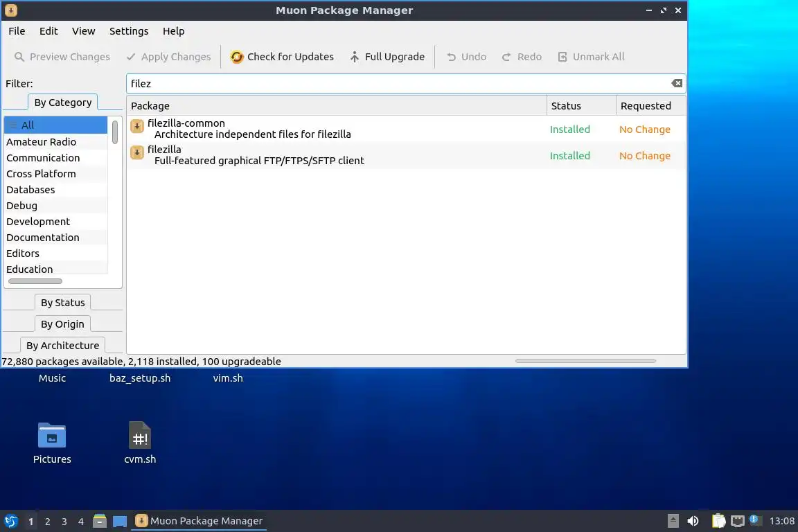Viewport: 798px width, 532px height.
Task: Open the View menu
Action: (83, 31)
